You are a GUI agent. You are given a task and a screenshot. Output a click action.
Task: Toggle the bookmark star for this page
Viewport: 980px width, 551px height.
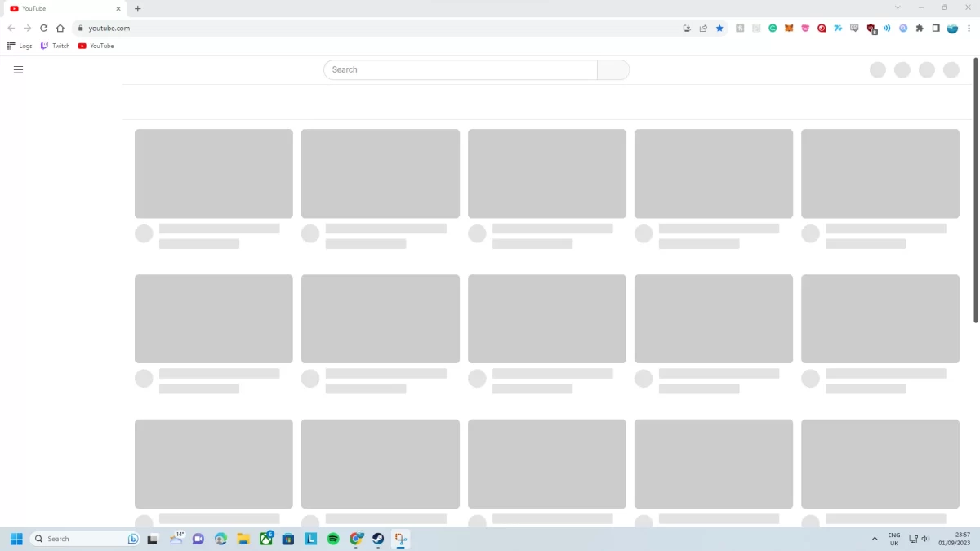[719, 28]
